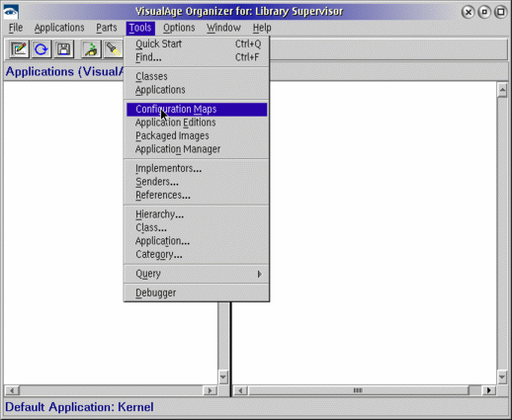This screenshot has height=420, width=512.
Task: Click left pane vertical scrollbar down arrow
Action: (223, 377)
